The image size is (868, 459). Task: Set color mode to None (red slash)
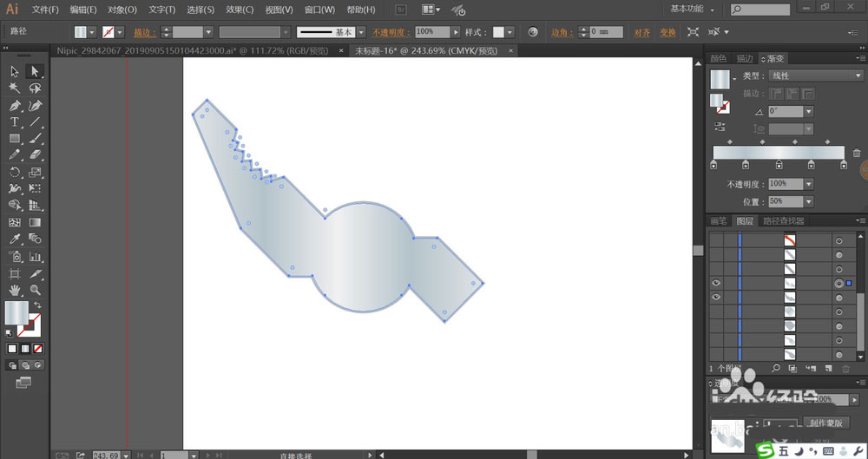pos(37,349)
